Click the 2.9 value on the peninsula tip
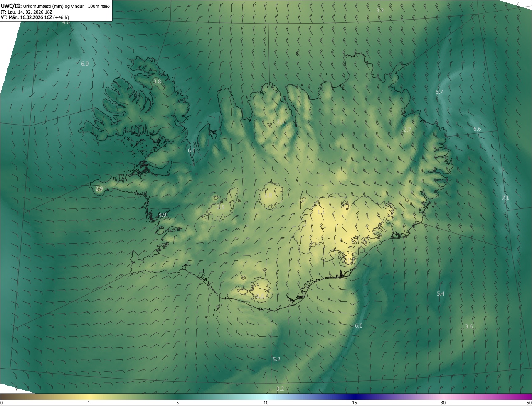The image size is (532, 406). pos(99,189)
